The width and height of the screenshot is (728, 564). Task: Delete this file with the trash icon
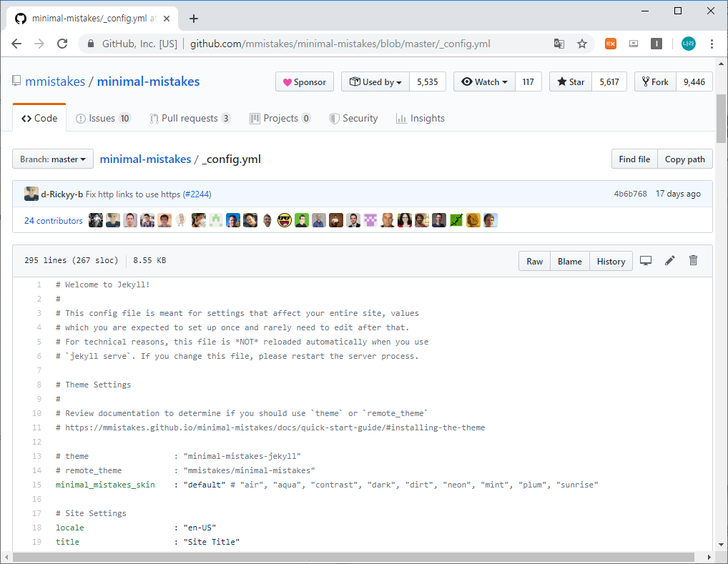point(693,260)
